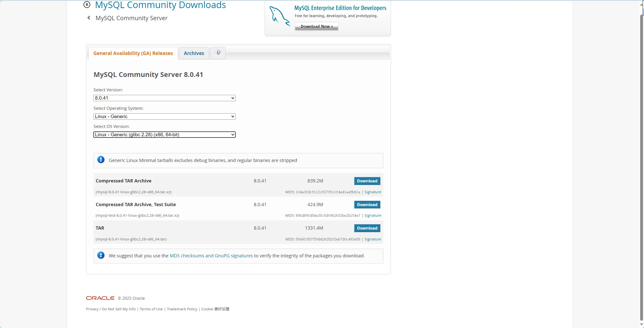Open the Cookie preferences footer link
Image resolution: width=644 pixels, height=328 pixels.
(215, 309)
